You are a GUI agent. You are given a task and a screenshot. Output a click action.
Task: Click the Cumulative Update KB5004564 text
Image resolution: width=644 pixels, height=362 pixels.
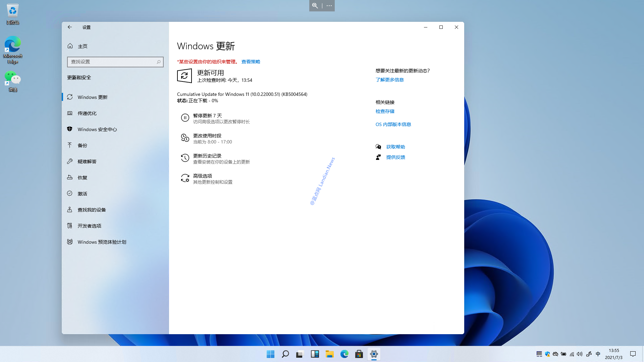coord(242,94)
